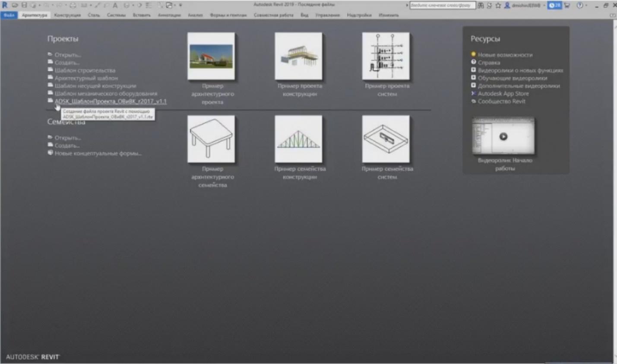This screenshot has width=617, height=364.
Task: Open the table architectural family sample thumbnail
Action: point(211,139)
